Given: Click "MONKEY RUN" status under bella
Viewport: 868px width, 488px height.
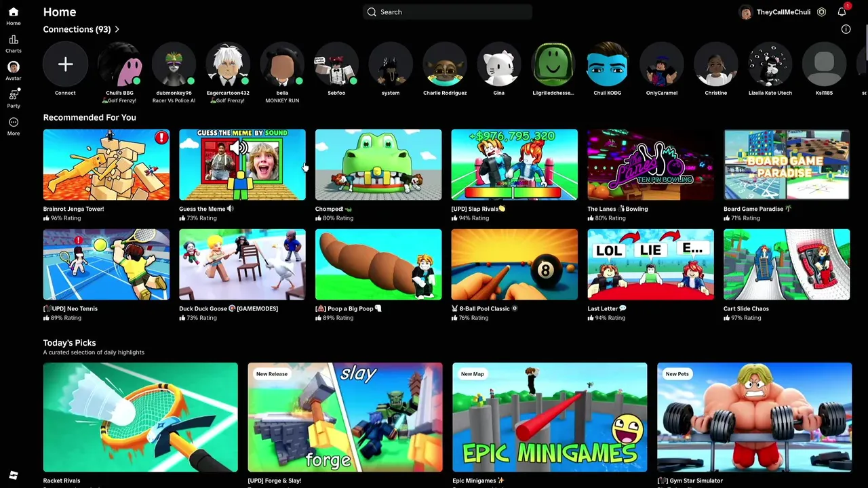Looking at the screenshot, I should coord(282,100).
